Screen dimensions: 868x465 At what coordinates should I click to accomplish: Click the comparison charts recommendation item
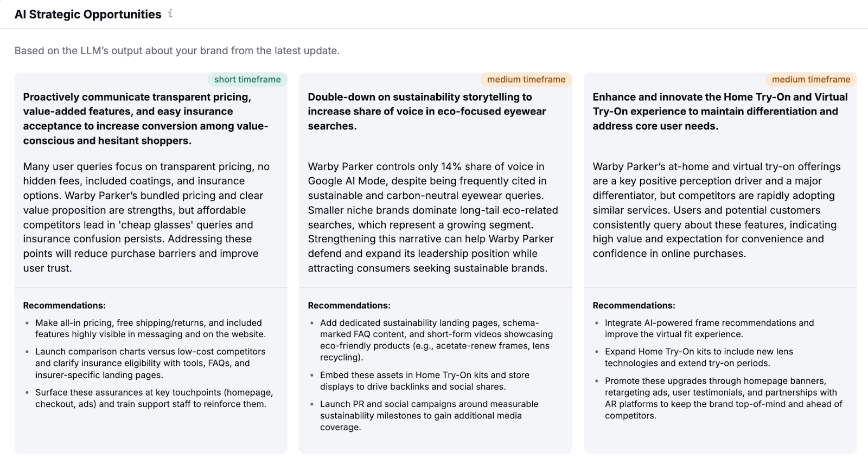click(x=150, y=363)
